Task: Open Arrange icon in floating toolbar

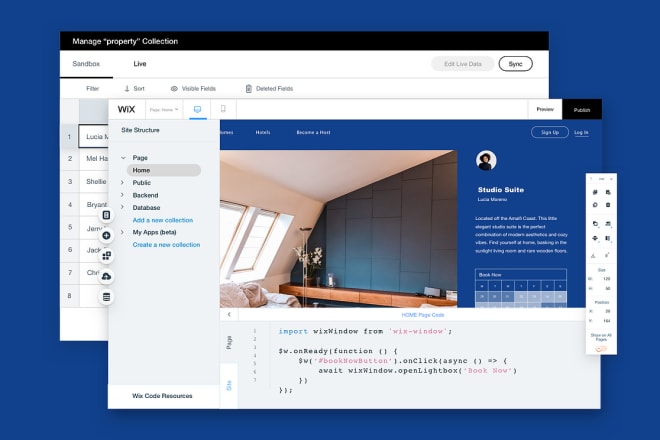Action: coord(595,224)
